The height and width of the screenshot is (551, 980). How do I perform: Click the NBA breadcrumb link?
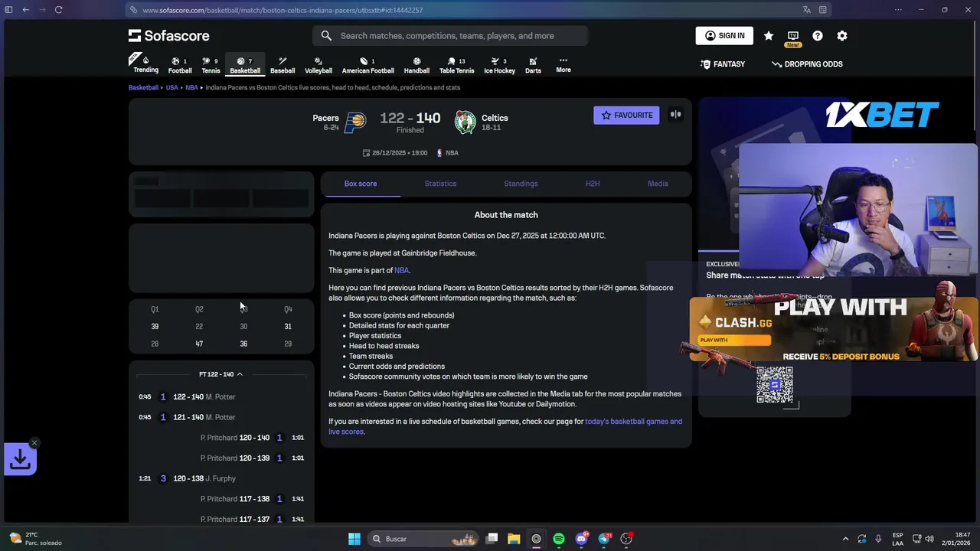[191, 87]
